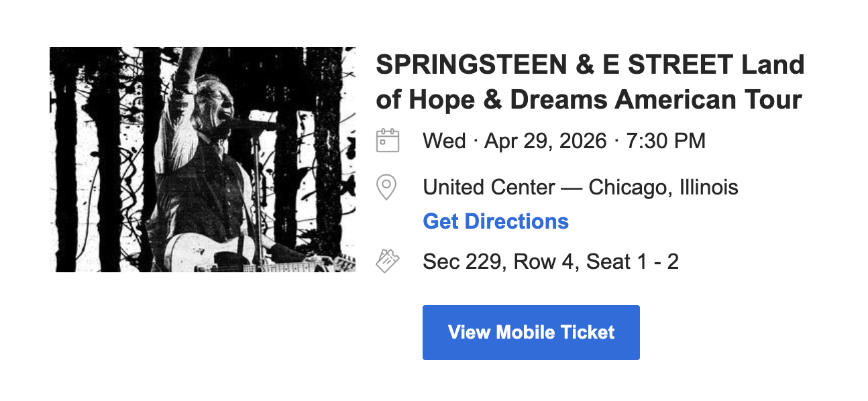Image resolution: width=868 pixels, height=401 pixels.
Task: Open the Get Directions link
Action: tap(496, 221)
